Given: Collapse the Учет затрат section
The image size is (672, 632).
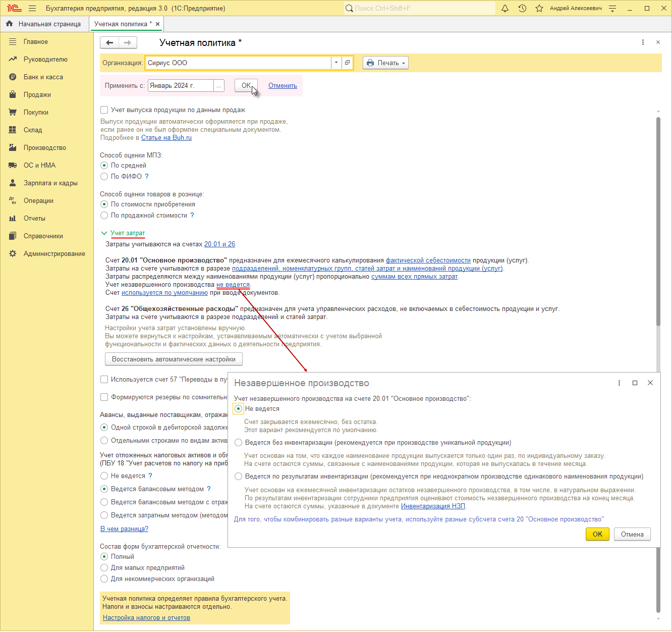Looking at the screenshot, I should [104, 233].
